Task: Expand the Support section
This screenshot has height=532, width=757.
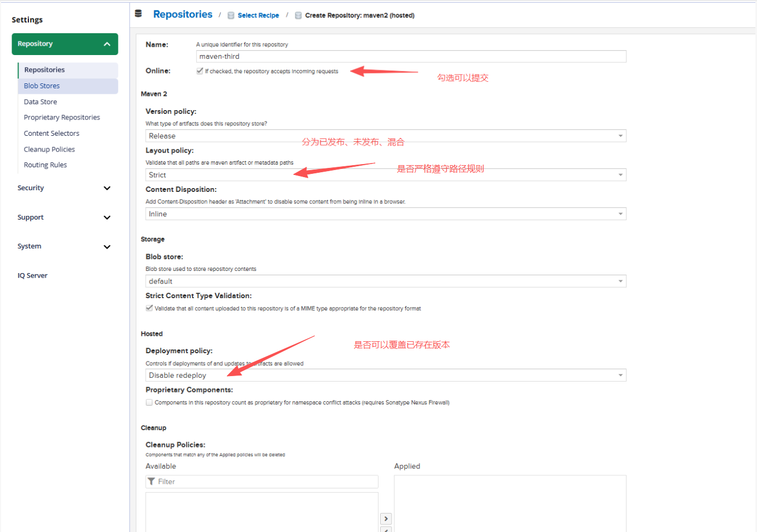Action: (x=107, y=217)
